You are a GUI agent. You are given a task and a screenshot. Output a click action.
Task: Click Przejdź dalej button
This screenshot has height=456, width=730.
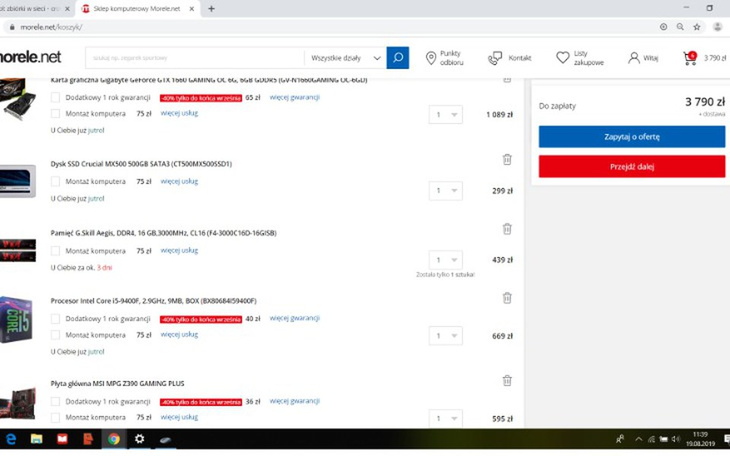point(632,166)
